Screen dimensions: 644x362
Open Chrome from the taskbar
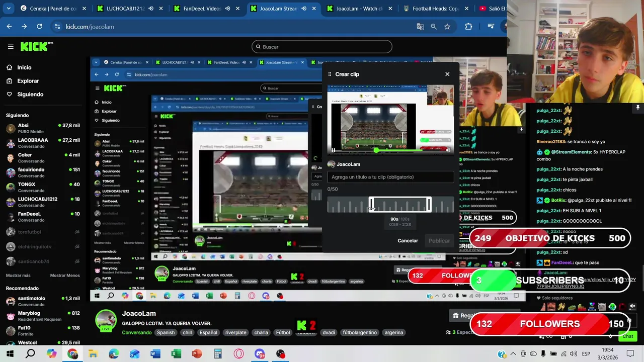pos(73,354)
